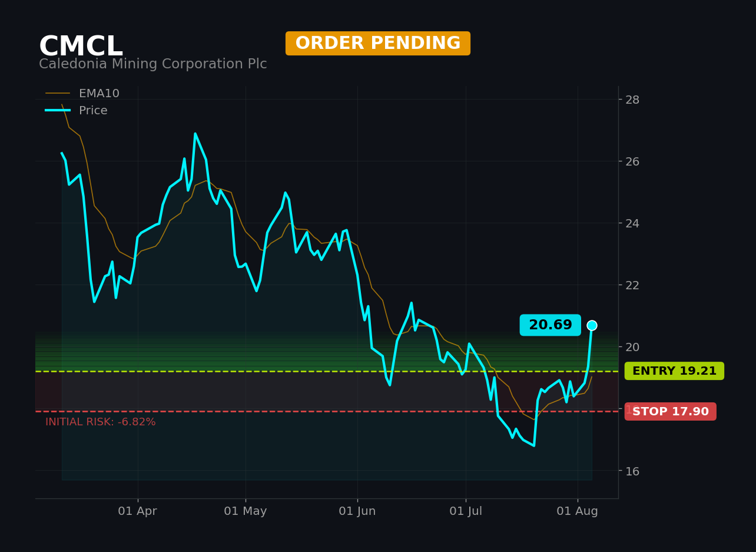Click the 01 May date axis label

pyautogui.click(x=246, y=511)
